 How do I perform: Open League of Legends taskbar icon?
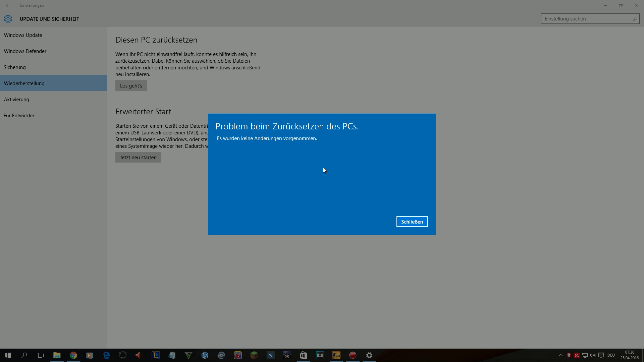point(156,355)
